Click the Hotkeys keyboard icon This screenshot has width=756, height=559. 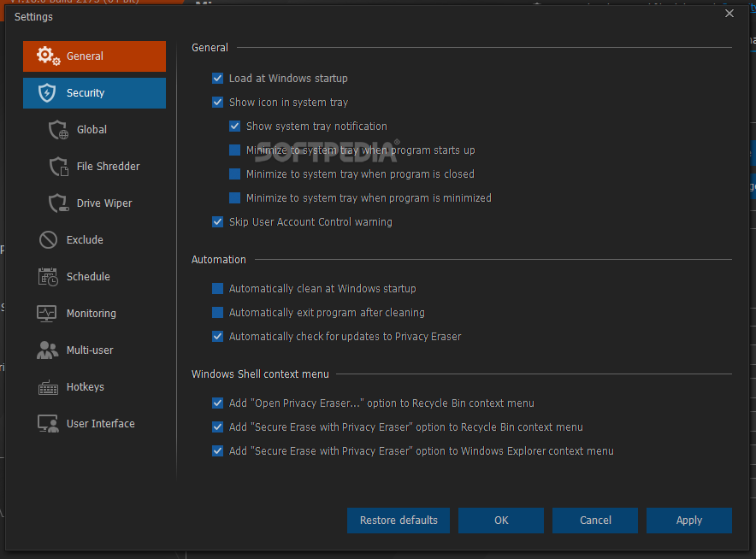[x=48, y=387]
